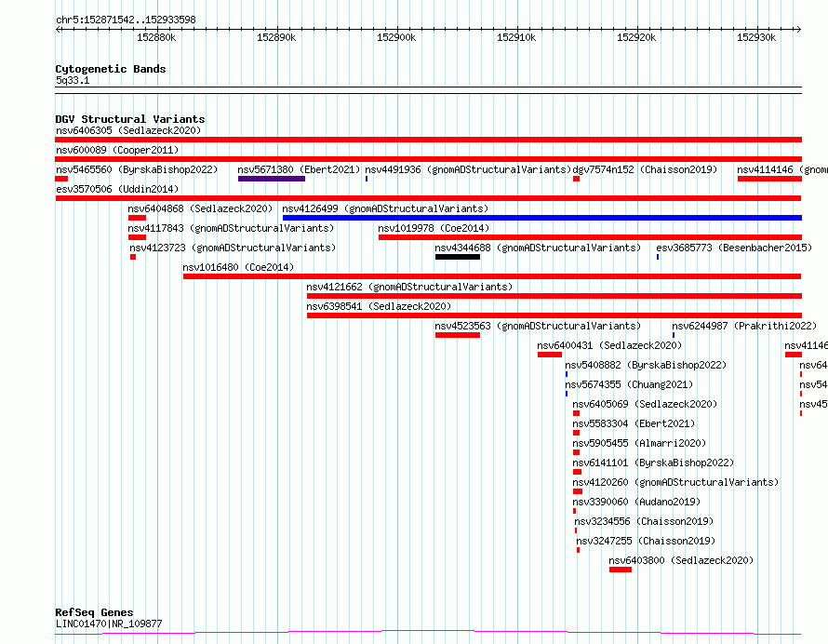Click nsv3390060 (Audano2019) label
Screen dimensions: 828x644
[637, 502]
